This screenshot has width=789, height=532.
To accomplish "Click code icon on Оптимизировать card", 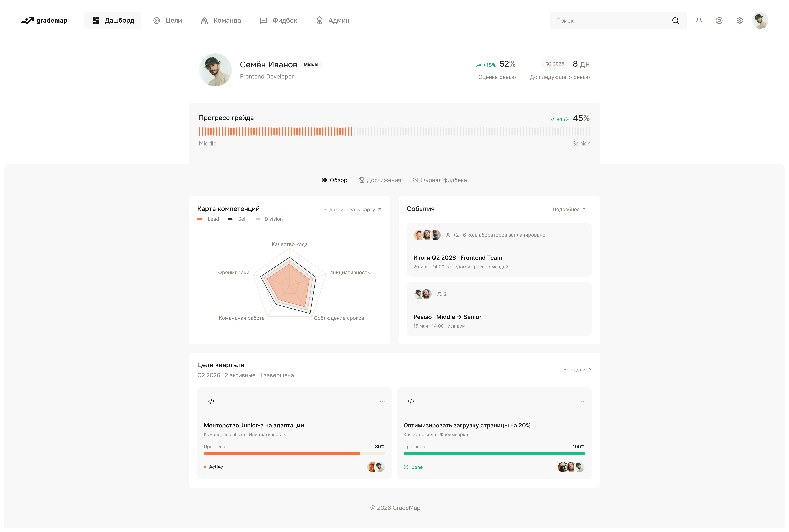I will (411, 401).
